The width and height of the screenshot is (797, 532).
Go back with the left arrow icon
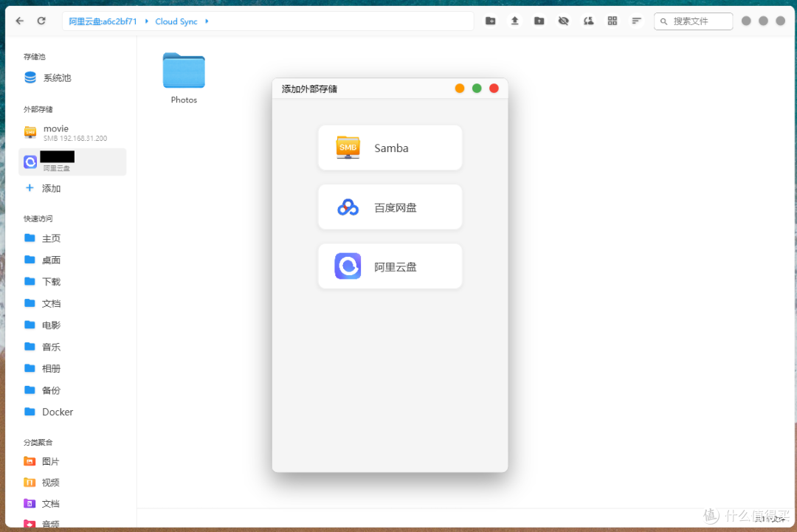click(19, 21)
